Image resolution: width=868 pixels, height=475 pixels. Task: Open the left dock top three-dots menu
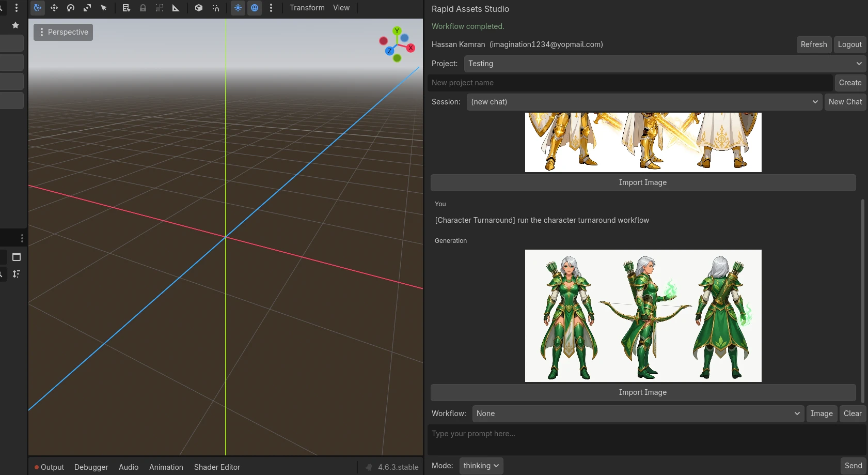pyautogui.click(x=17, y=8)
